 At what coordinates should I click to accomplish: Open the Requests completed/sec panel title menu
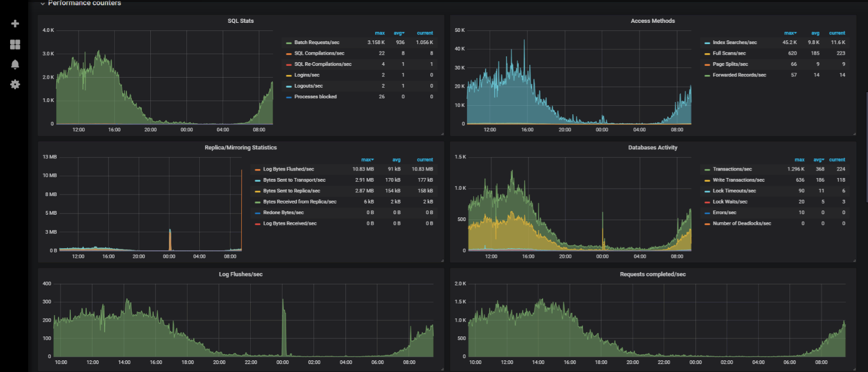click(653, 274)
